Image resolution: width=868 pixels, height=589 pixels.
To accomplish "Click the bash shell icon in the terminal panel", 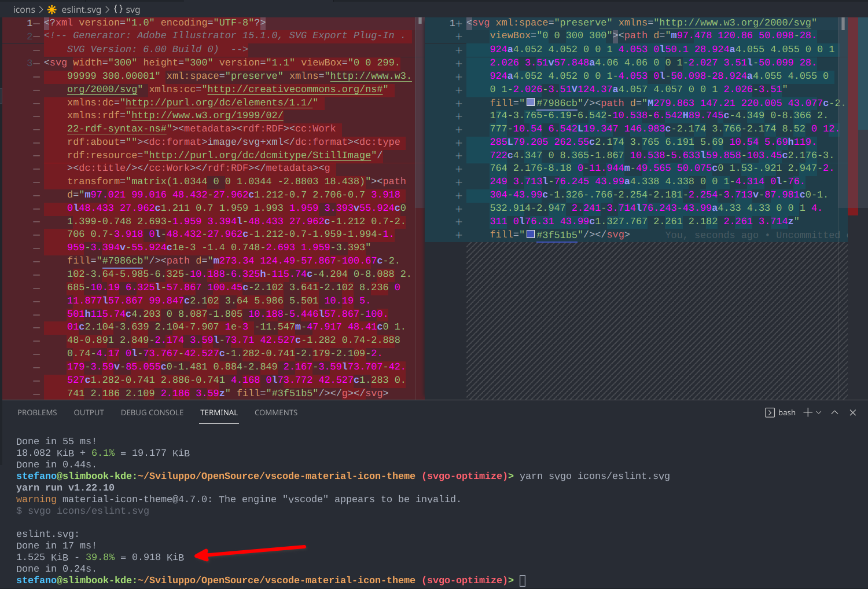I will click(x=770, y=412).
